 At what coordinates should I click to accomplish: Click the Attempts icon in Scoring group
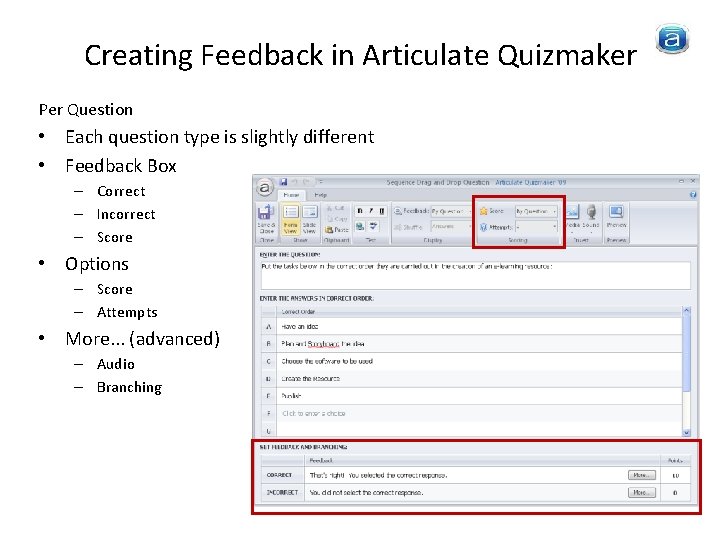click(x=483, y=227)
